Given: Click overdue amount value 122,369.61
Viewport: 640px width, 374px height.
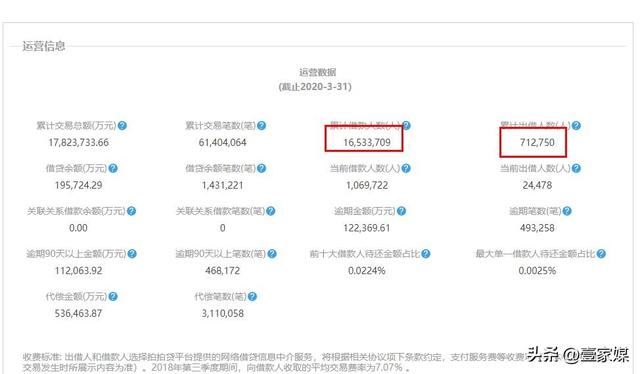Looking at the screenshot, I should tap(367, 228).
